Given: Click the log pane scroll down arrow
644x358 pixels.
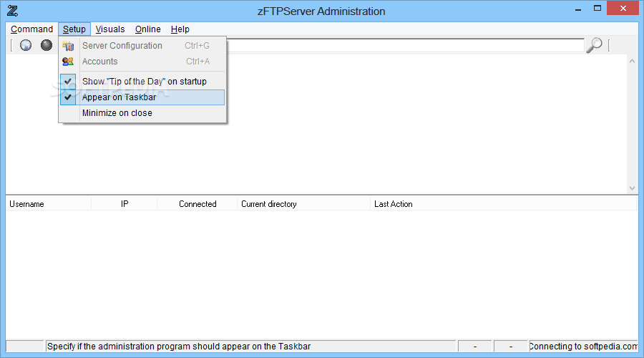Looking at the screenshot, I should 632,188.
